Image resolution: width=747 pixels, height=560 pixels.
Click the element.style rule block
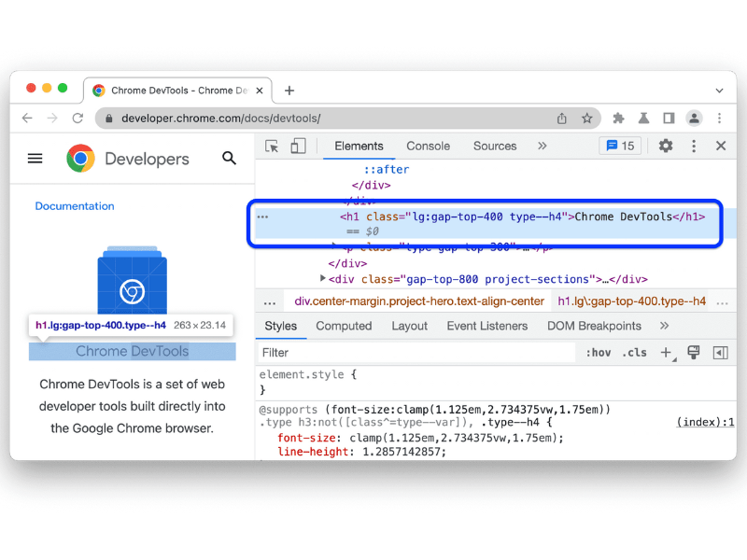pos(308,382)
